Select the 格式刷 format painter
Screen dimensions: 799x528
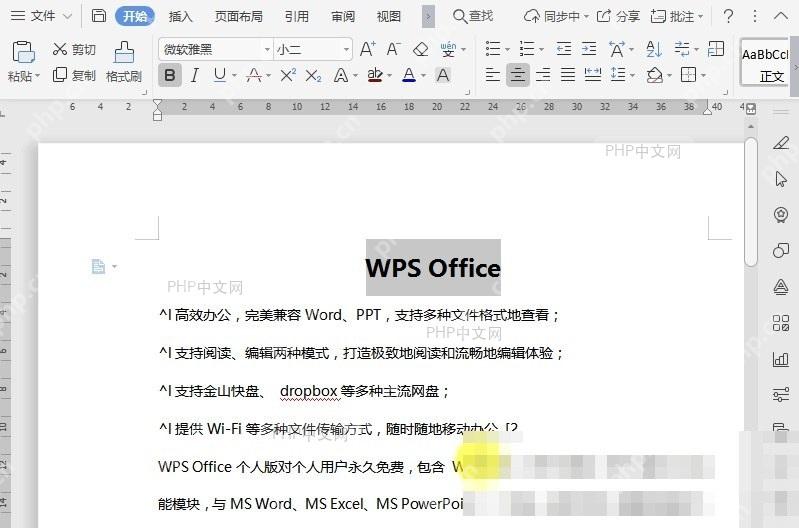(x=124, y=62)
